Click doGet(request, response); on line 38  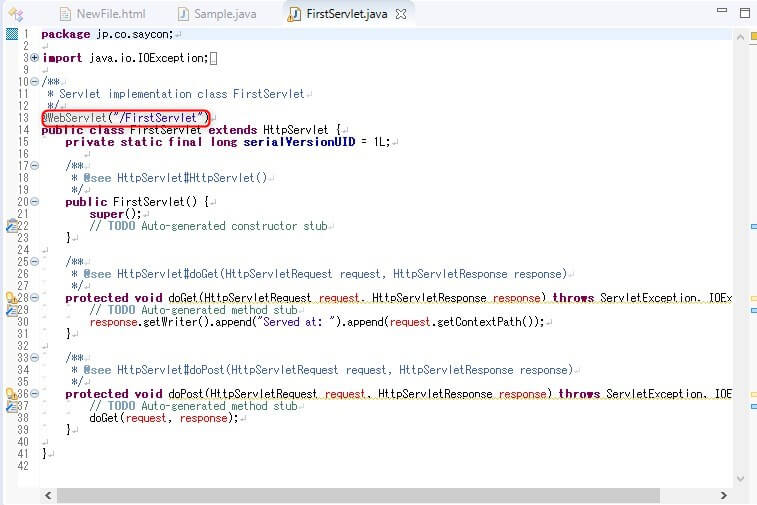[164, 418]
